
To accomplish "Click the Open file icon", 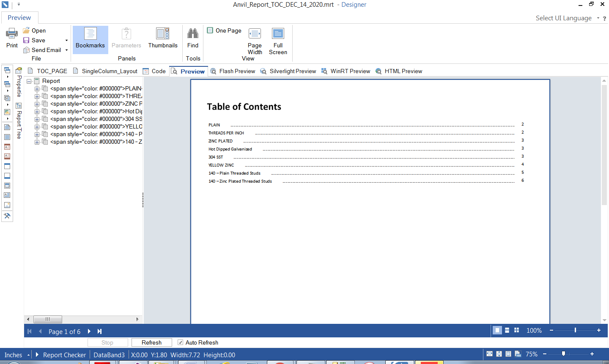I will click(x=26, y=30).
